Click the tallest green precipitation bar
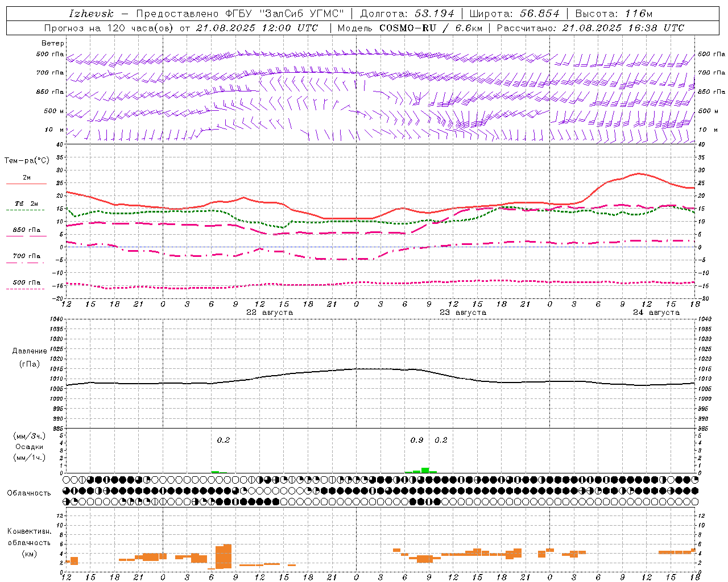The height and width of the screenshot is (582, 728). pyautogui.click(x=425, y=471)
